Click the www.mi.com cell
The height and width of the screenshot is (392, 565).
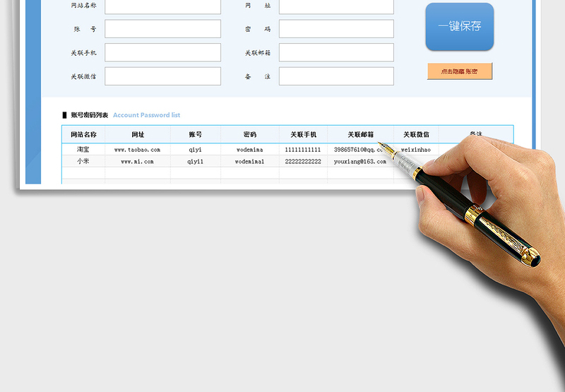[x=137, y=162]
